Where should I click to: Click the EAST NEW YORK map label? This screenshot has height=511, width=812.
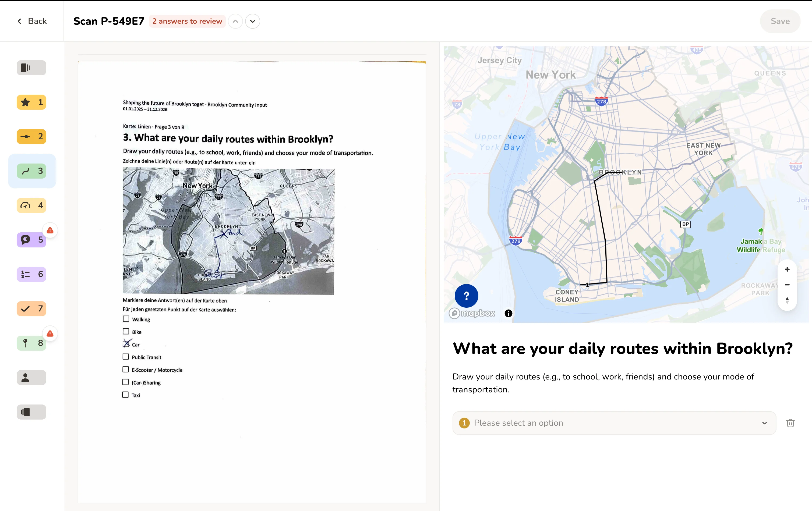tap(703, 149)
